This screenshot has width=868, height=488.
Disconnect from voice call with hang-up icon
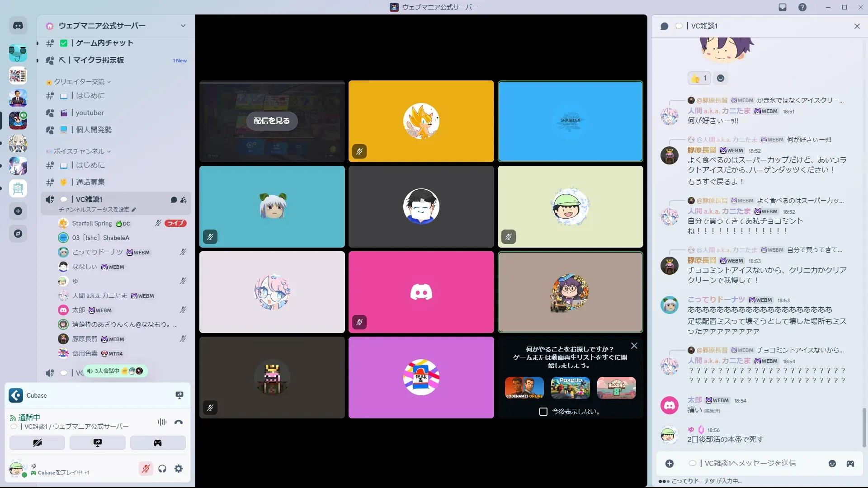(179, 422)
